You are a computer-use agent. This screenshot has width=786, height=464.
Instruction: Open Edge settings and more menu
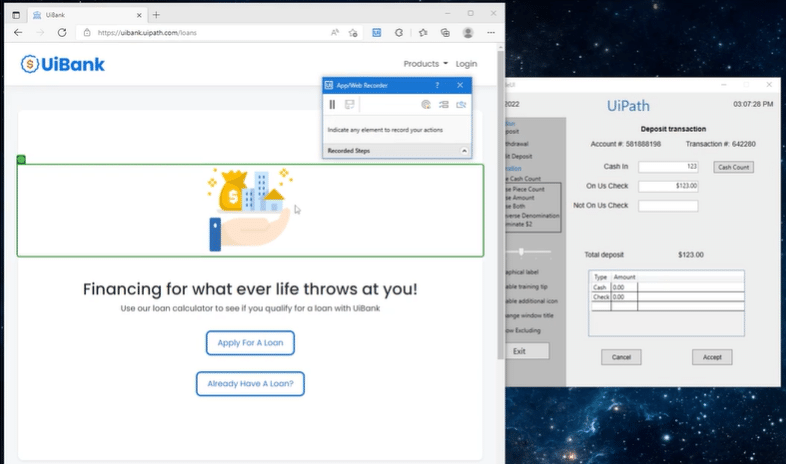(491, 33)
